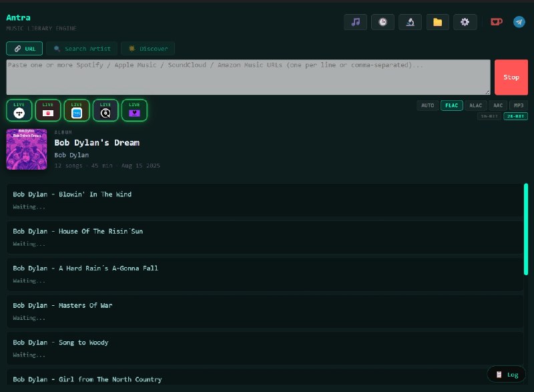This screenshot has width=534, height=392.
Task: Click into the URL paste text area
Action: pyautogui.click(x=248, y=77)
